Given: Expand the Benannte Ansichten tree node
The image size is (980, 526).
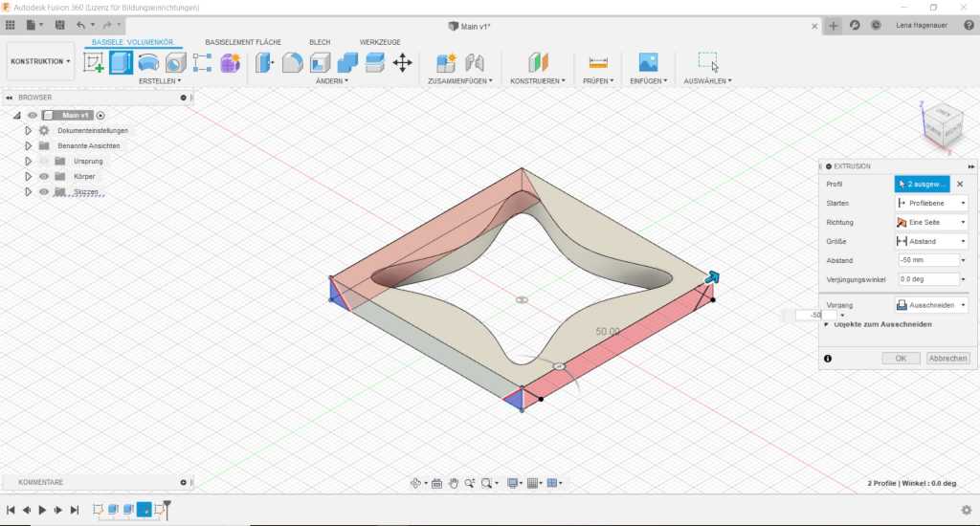Looking at the screenshot, I should tap(28, 145).
